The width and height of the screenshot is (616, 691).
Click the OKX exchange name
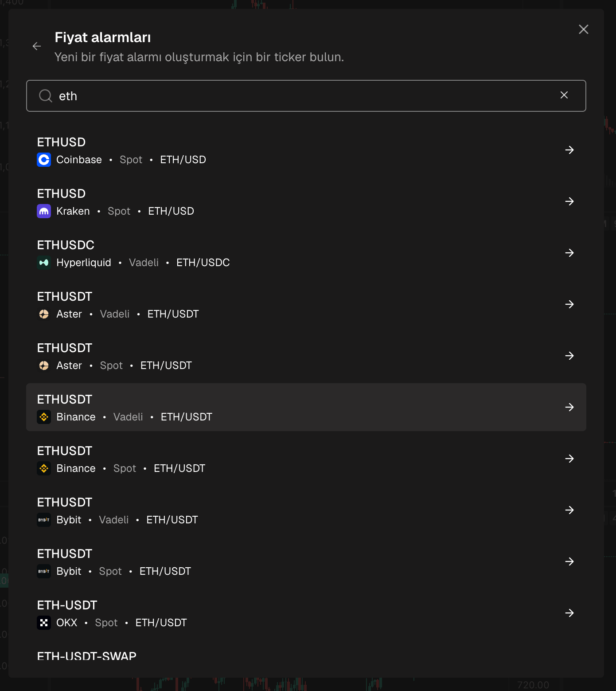coord(67,623)
